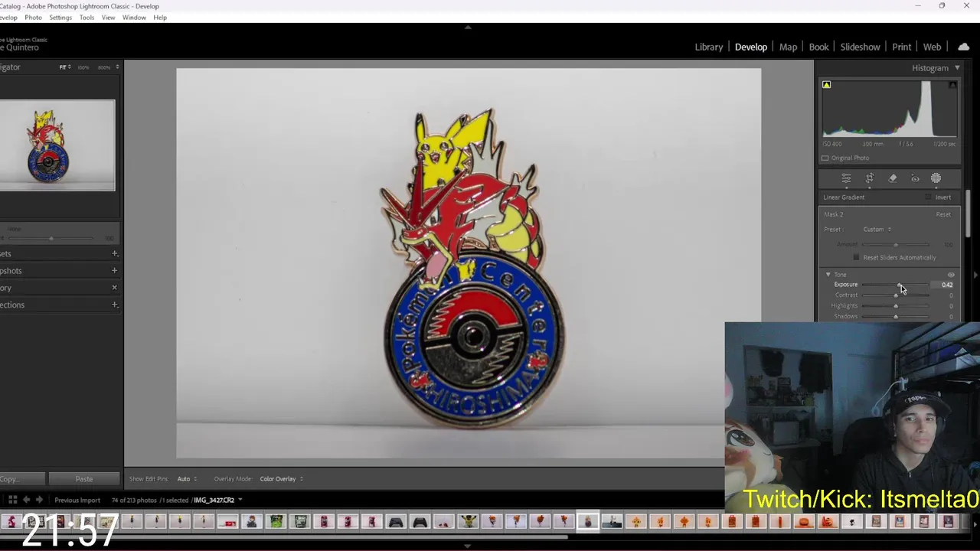Viewport: 980px width, 551px height.
Task: Open the View menu
Action: [x=109, y=17]
